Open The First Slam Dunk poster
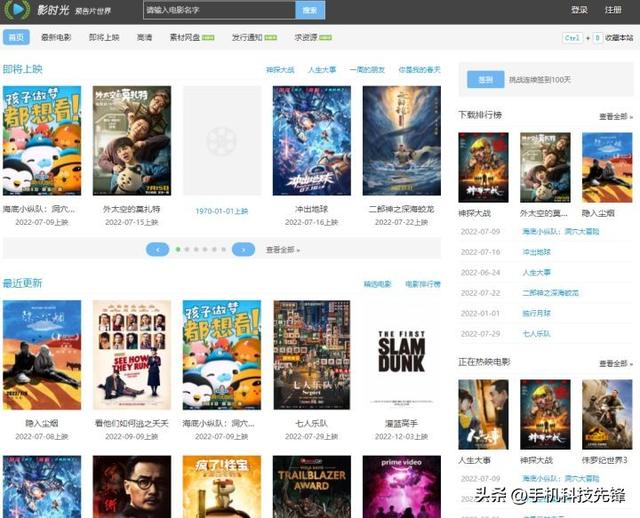Viewport: 640px width, 518px height. pos(402,355)
